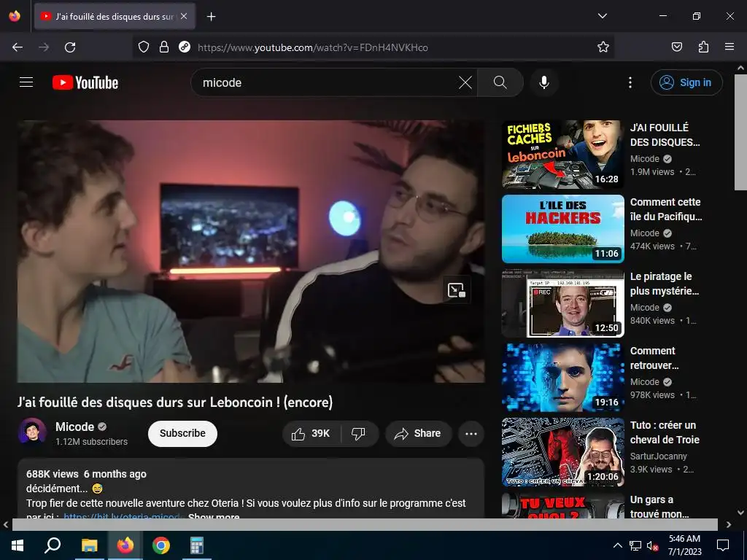Screen dimensions: 747x560
Task: Reload the page in Firefox
Action: pyautogui.click(x=70, y=47)
